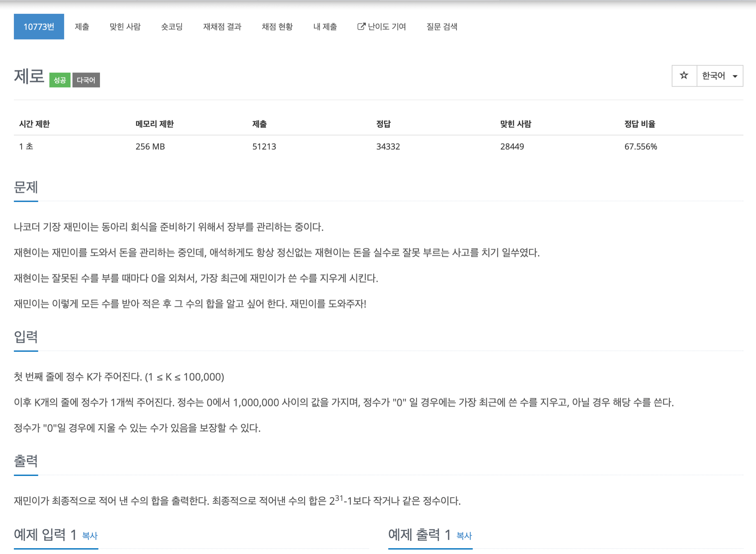Click the 제로 problem title
This screenshot has width=756, height=554.
[x=29, y=76]
